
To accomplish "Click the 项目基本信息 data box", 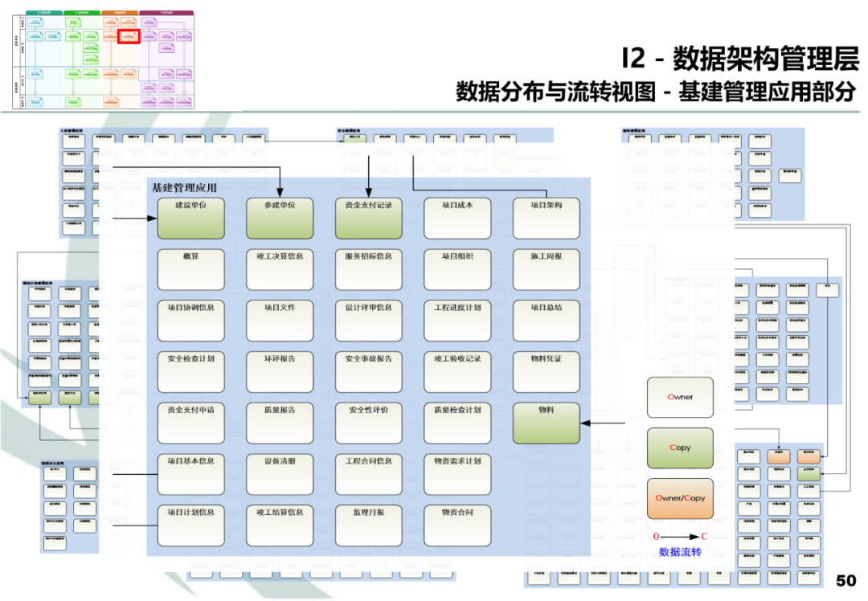I will tap(191, 474).
